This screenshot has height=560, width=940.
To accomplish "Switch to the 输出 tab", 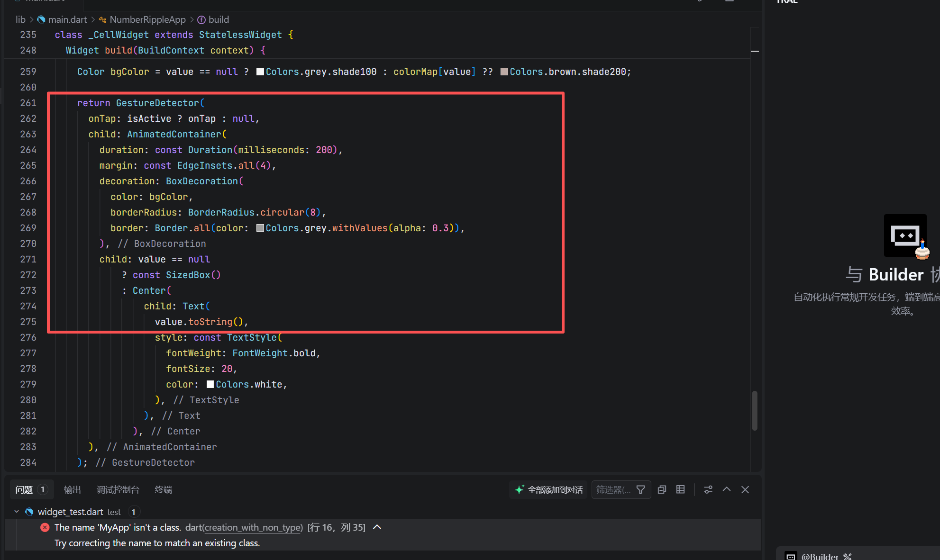I will pos(73,489).
